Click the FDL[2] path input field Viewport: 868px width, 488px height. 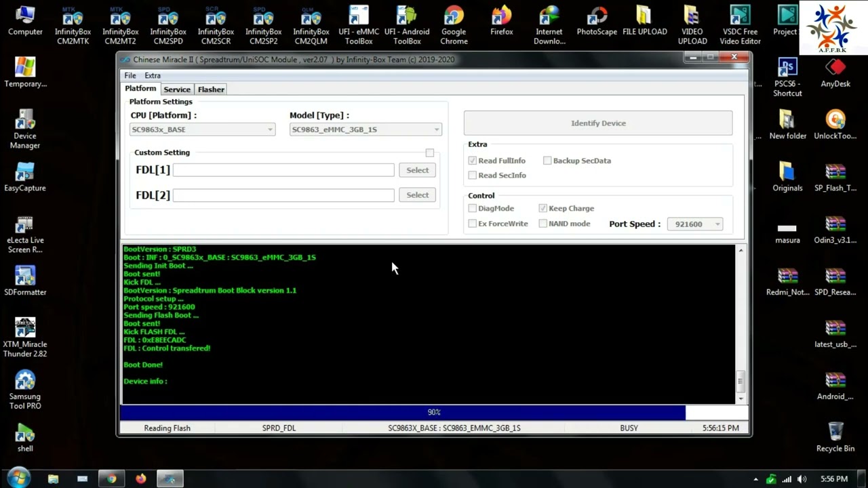(283, 195)
